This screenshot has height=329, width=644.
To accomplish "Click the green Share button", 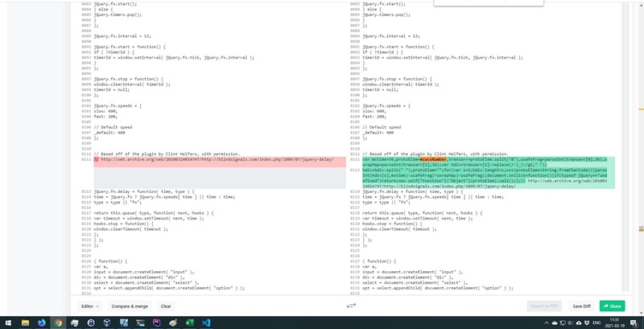I will coord(612,306).
